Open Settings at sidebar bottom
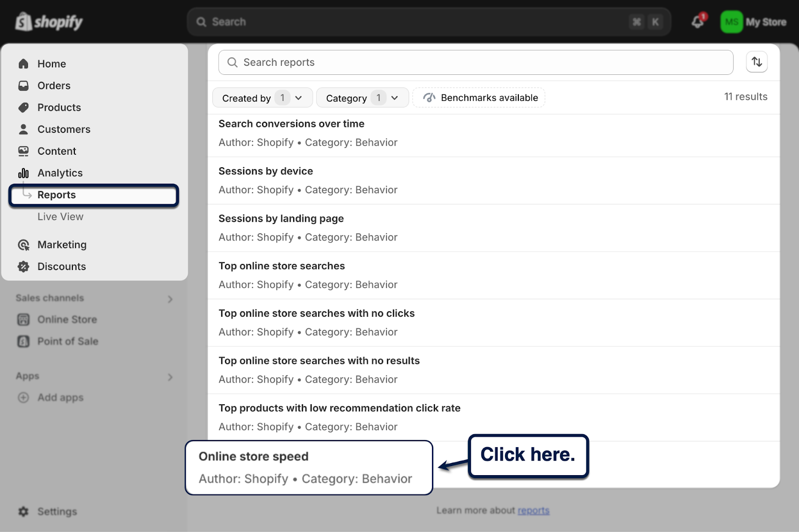This screenshot has width=799, height=532. 57,512
